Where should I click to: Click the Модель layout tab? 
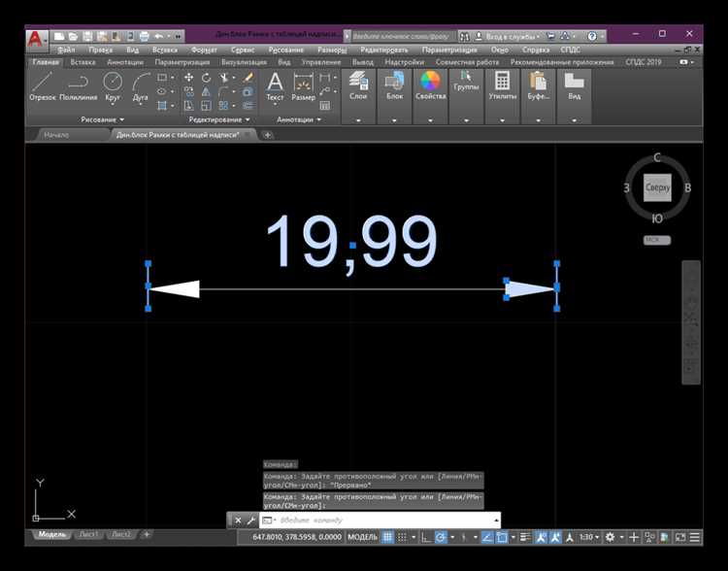point(51,535)
